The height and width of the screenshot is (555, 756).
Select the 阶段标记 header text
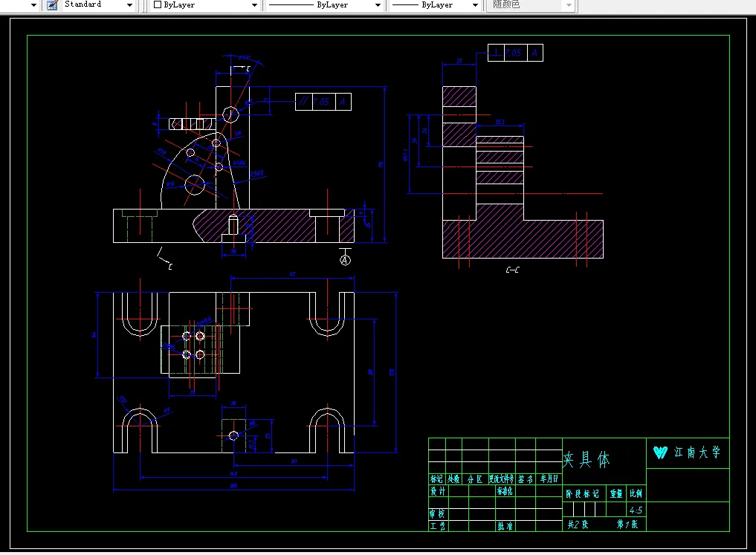click(x=583, y=494)
